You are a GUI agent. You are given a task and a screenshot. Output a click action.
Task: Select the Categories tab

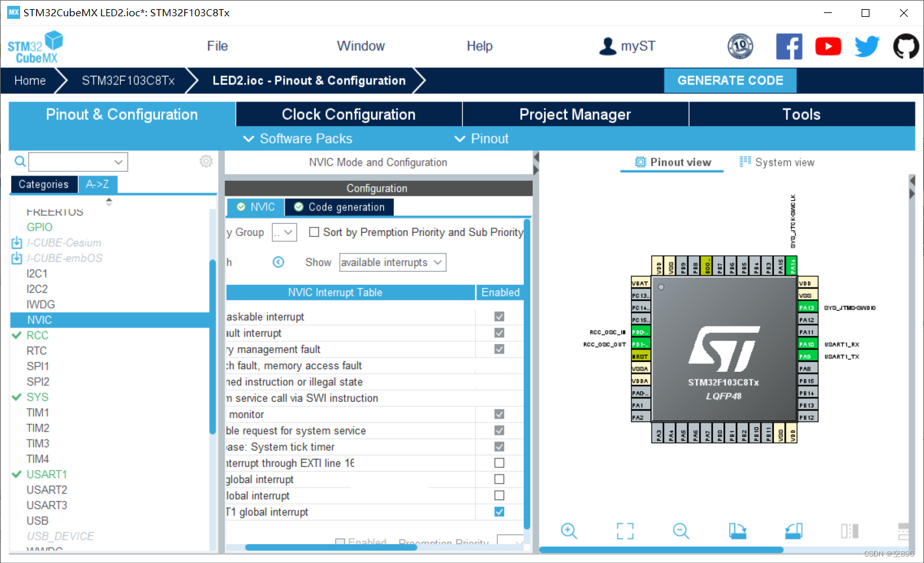[x=44, y=185]
